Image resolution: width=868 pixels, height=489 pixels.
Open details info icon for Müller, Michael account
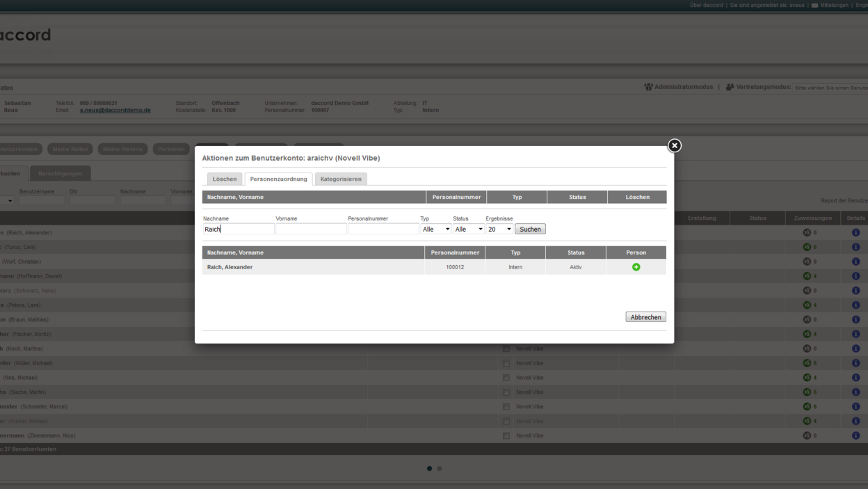(x=855, y=363)
